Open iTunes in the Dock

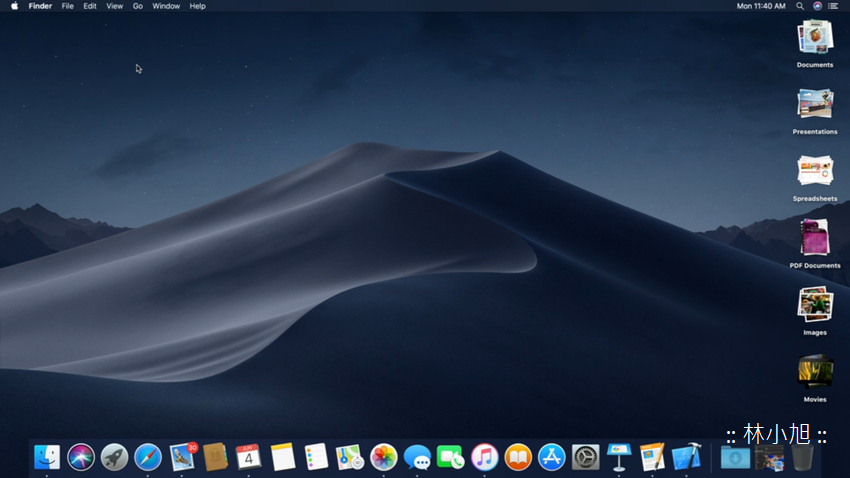pos(485,457)
